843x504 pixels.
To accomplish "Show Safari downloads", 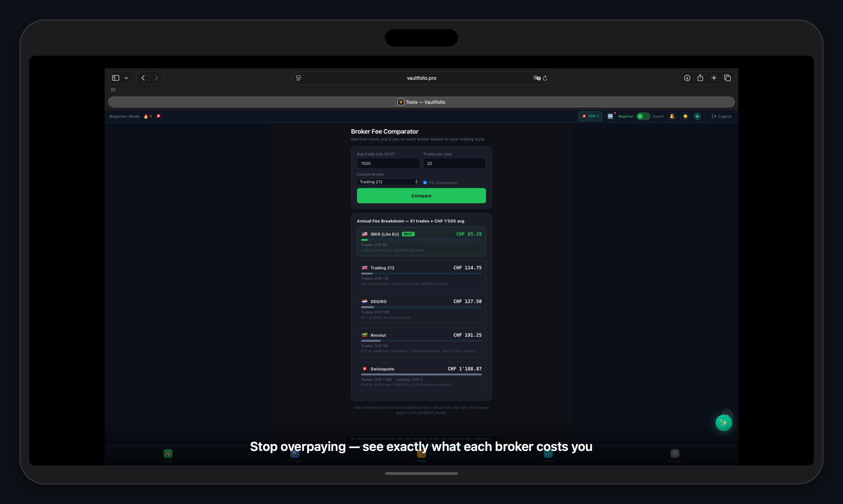I will [x=687, y=78].
